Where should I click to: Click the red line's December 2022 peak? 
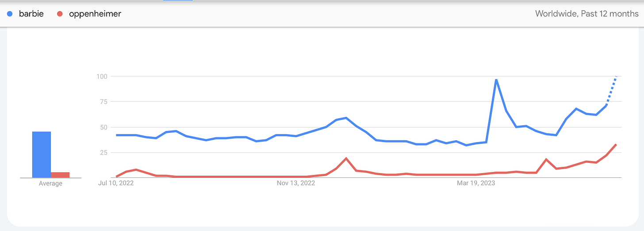(346, 158)
